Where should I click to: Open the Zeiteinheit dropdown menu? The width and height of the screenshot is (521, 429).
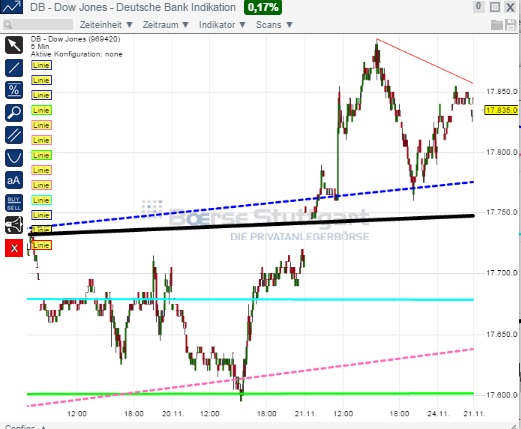[106, 25]
